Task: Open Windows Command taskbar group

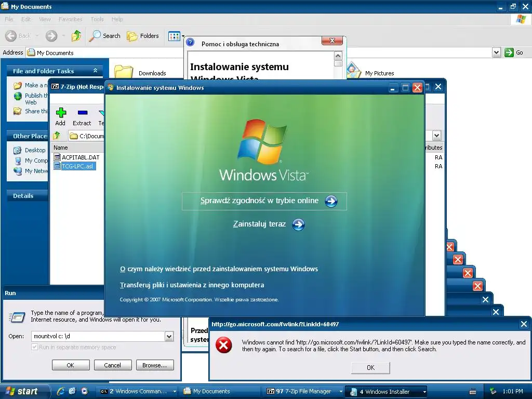Action: click(136, 391)
